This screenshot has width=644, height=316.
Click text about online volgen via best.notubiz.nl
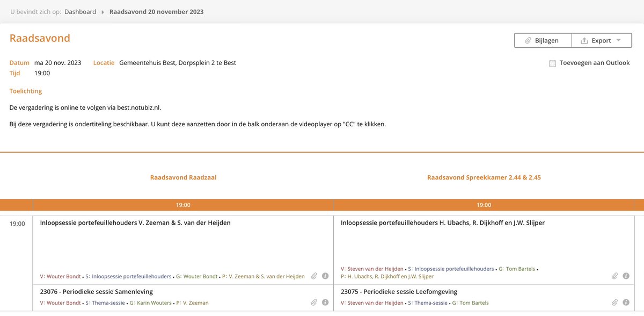click(85, 107)
